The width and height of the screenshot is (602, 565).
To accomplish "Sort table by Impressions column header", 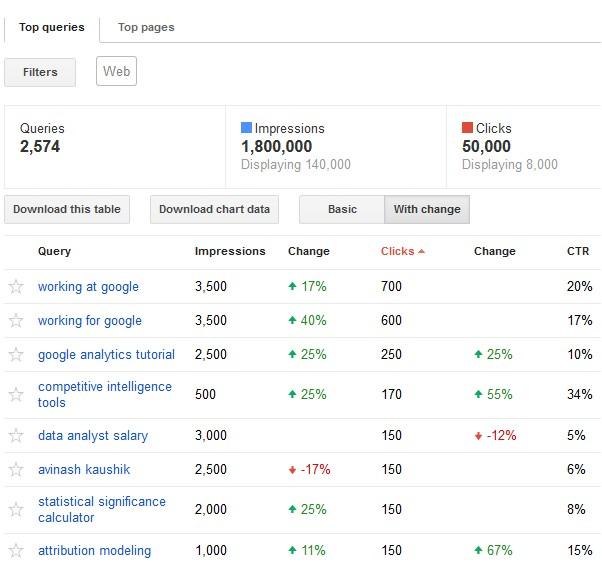I will point(230,252).
